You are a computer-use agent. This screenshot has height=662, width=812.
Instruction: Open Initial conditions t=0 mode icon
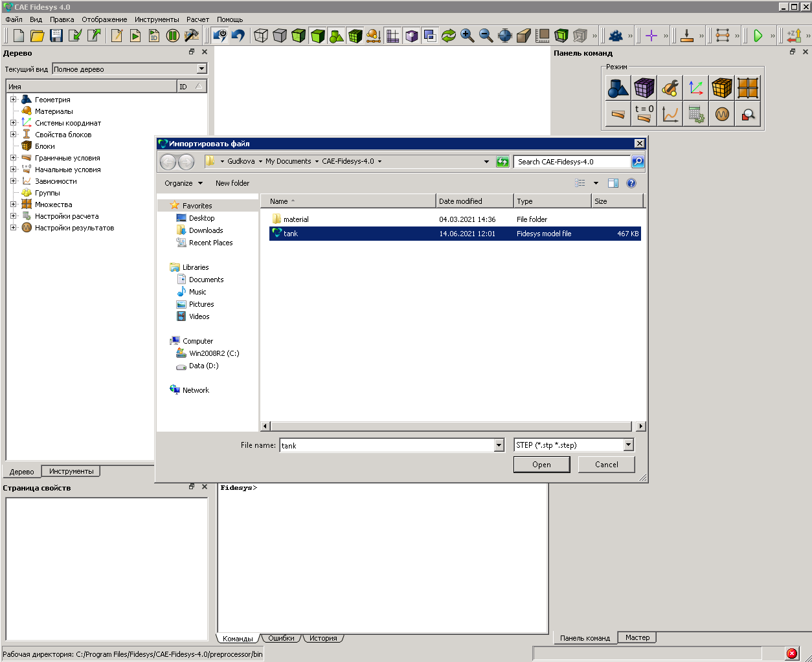point(644,114)
